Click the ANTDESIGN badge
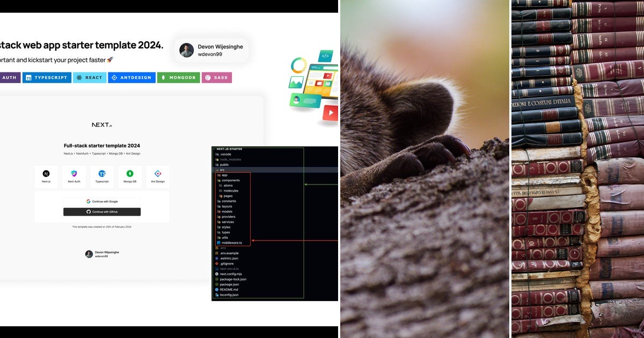 coord(131,77)
